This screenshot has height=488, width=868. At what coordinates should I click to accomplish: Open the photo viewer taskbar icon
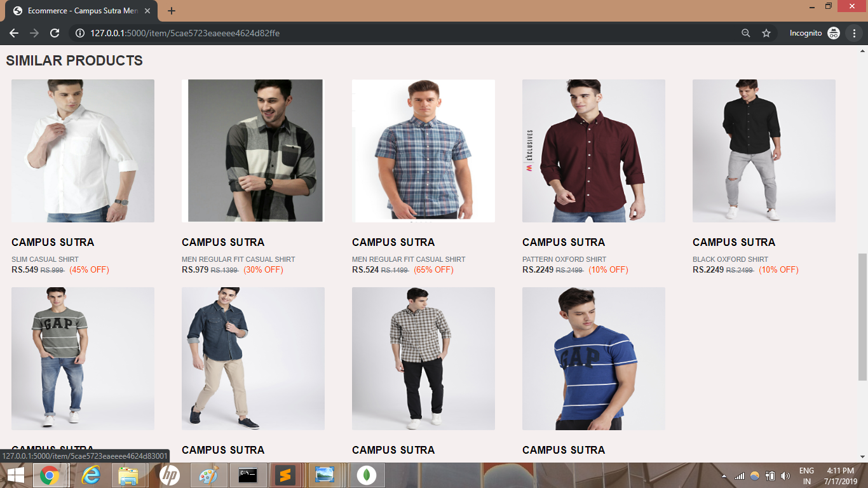(x=326, y=475)
